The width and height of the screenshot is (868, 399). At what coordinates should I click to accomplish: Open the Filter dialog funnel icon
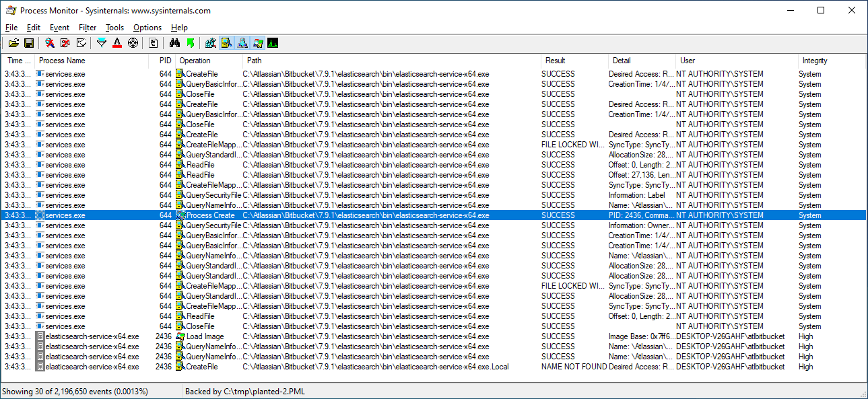click(x=102, y=43)
